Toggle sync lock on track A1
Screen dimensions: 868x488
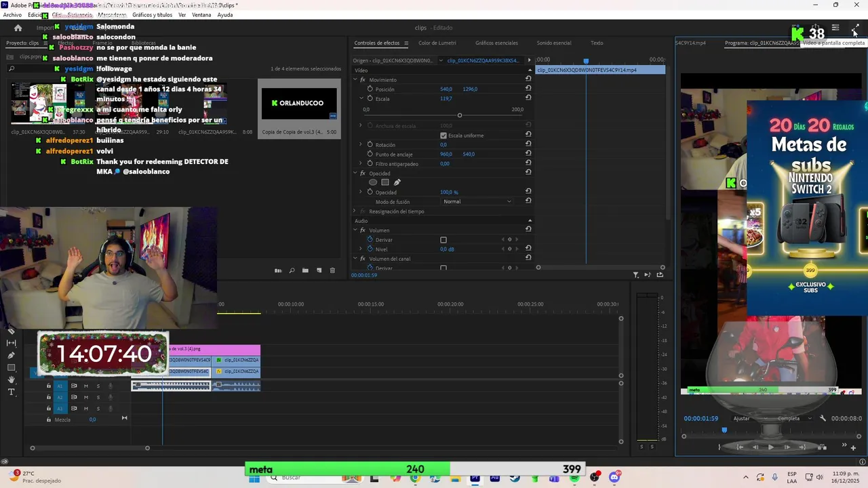tap(73, 386)
